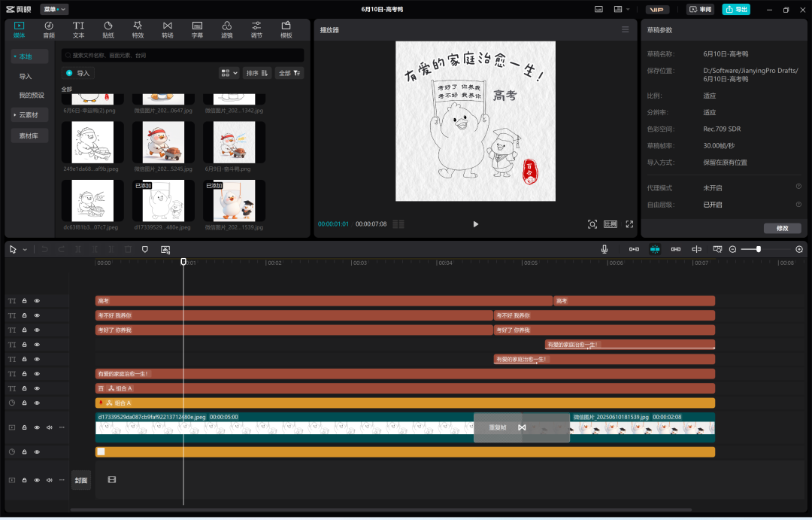Toggle the highlighted auto-snap icon in timeline toolbar

[x=655, y=249]
